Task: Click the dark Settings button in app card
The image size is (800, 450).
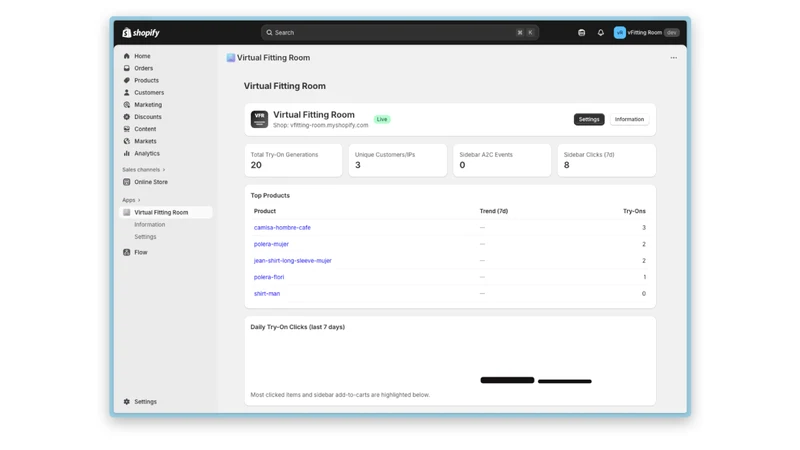Action: [x=589, y=119]
